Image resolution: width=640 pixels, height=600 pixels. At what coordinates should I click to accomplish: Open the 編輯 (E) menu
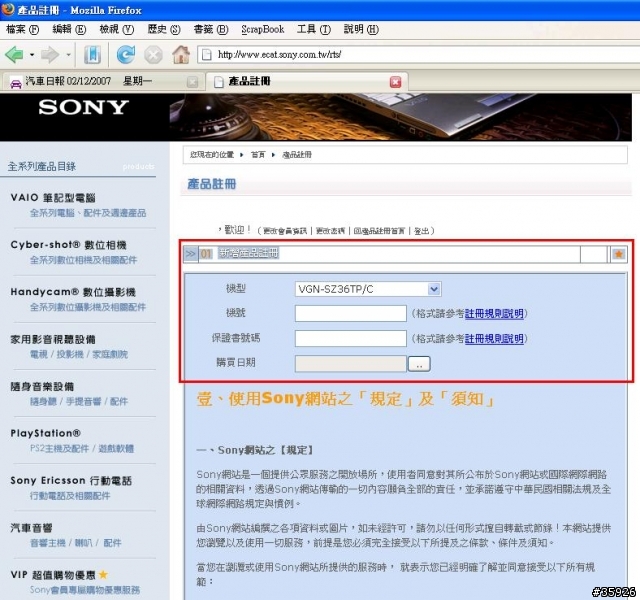[x=69, y=29]
